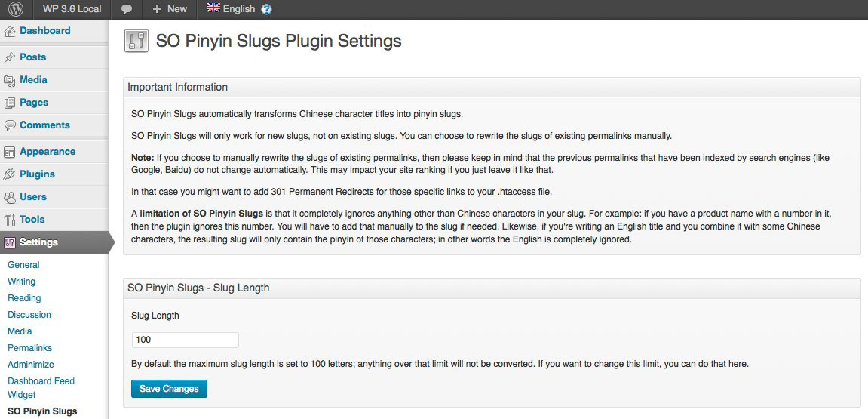This screenshot has width=868, height=419.
Task: Click the Slug Length input field
Action: tap(185, 340)
